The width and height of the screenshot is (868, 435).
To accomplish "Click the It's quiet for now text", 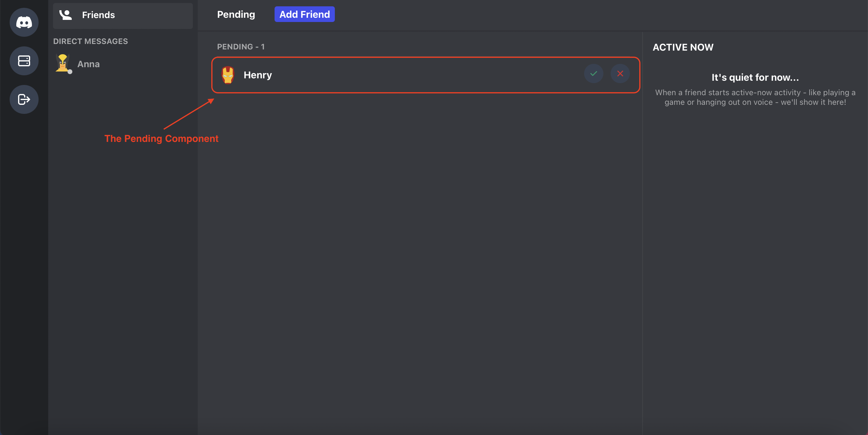I will 755,78.
